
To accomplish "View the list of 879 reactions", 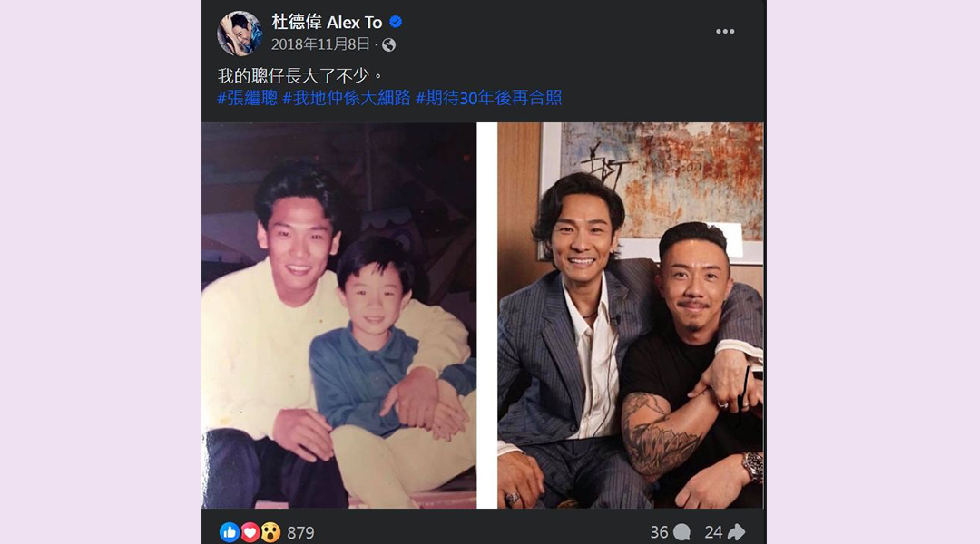I will (x=300, y=533).
